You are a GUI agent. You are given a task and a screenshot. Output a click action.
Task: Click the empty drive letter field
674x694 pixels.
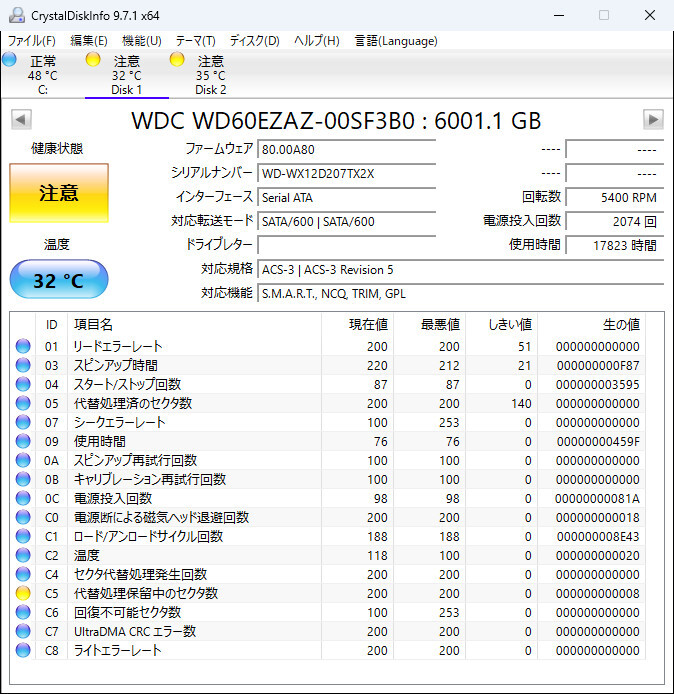(x=347, y=245)
